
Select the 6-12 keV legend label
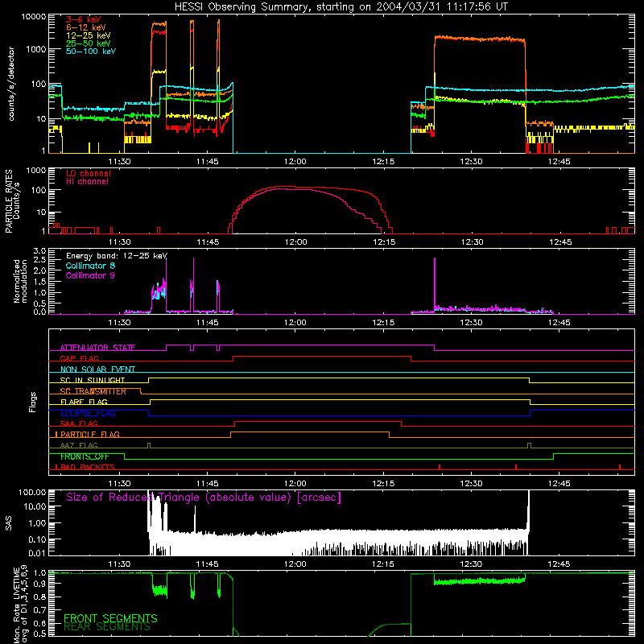(x=86, y=27)
